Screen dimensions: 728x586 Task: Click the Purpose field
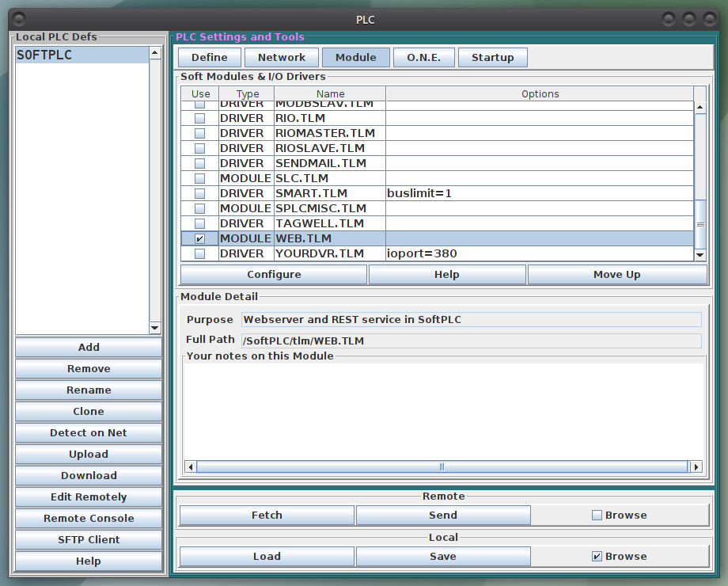click(472, 320)
